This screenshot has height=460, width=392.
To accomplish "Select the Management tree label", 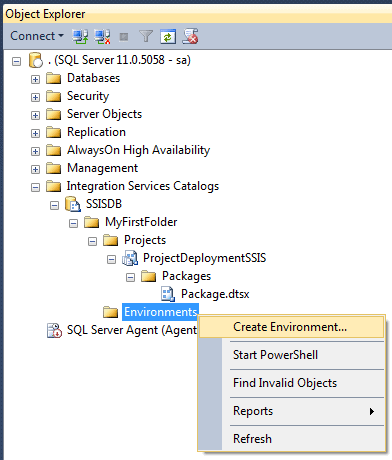I will click(x=102, y=168).
